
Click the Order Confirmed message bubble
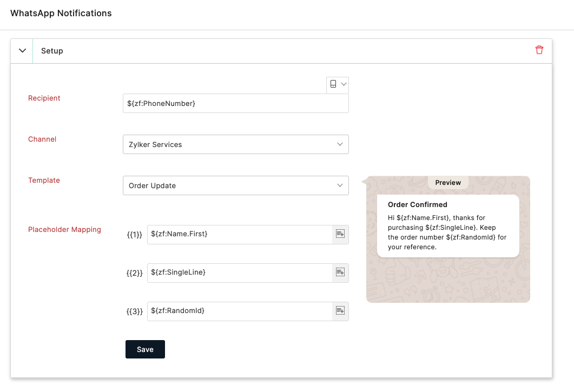coord(448,225)
